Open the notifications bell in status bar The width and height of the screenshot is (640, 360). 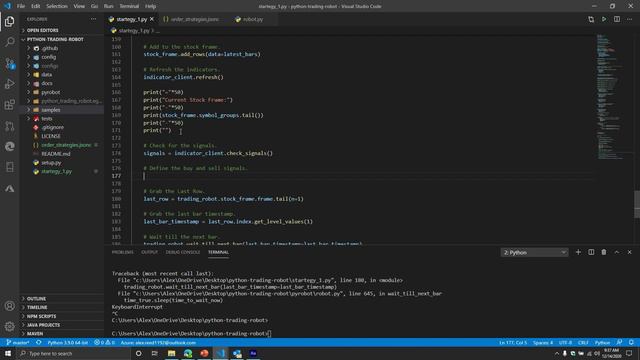tap(631, 342)
